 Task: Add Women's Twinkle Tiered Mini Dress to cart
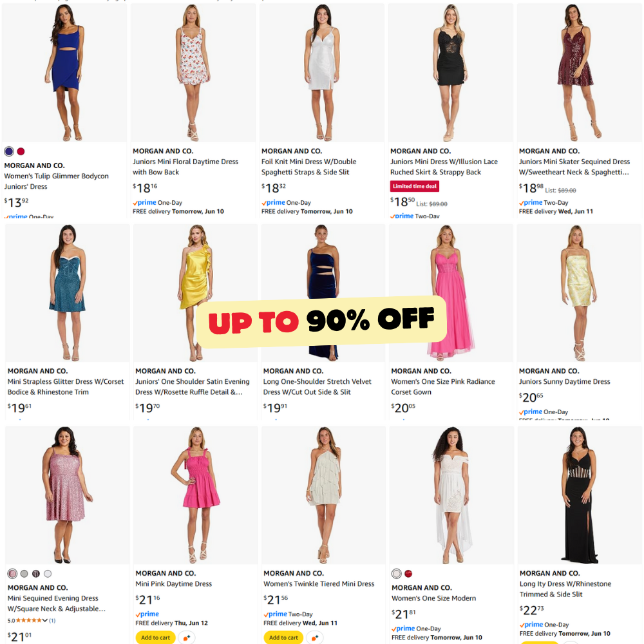tap(283, 638)
